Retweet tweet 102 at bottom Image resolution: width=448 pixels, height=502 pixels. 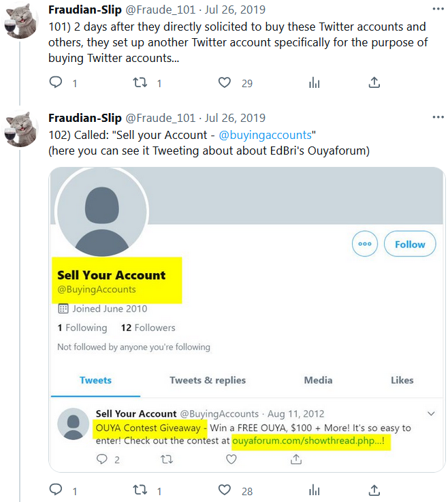140,490
